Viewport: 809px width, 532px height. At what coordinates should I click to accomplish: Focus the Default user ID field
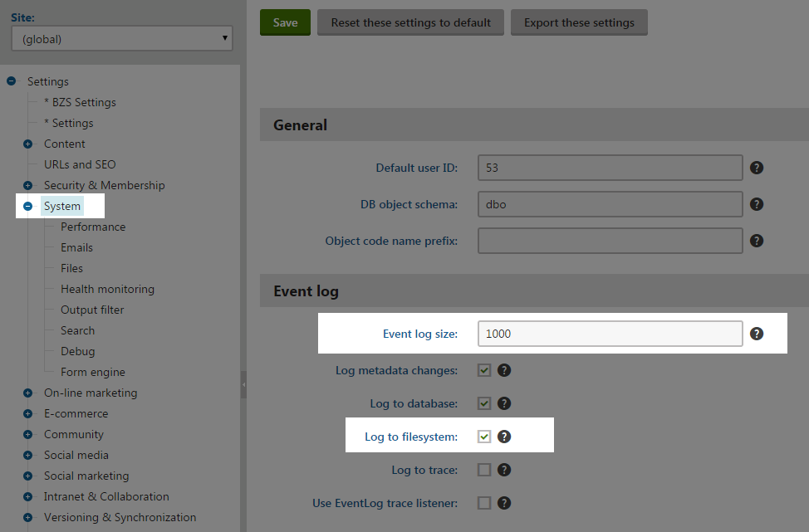click(610, 168)
